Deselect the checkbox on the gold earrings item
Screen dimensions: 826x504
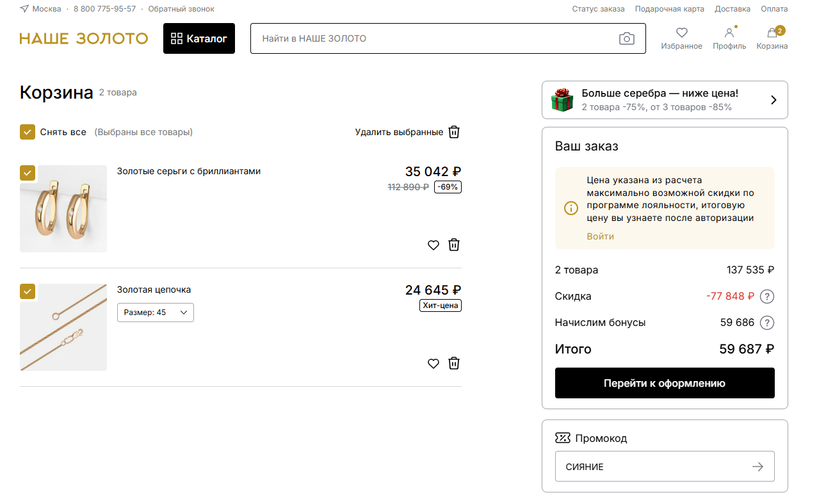point(28,173)
